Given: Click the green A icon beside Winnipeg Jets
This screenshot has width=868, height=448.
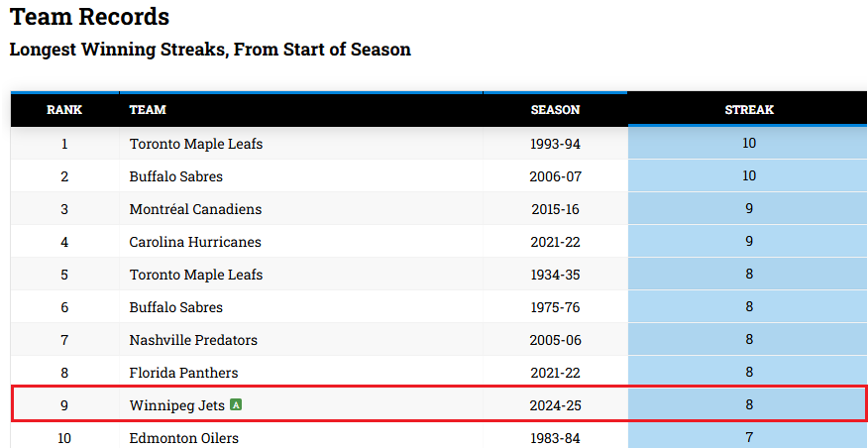Looking at the screenshot, I should pyautogui.click(x=237, y=404).
